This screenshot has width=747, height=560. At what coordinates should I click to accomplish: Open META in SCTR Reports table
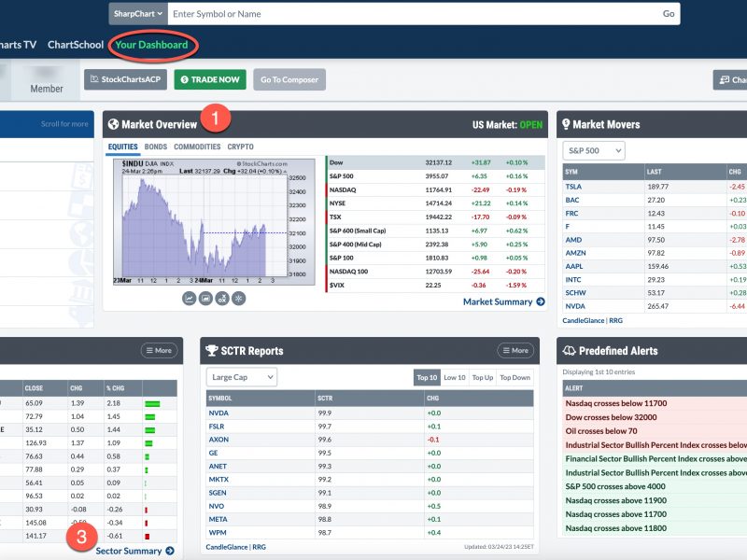coord(218,519)
